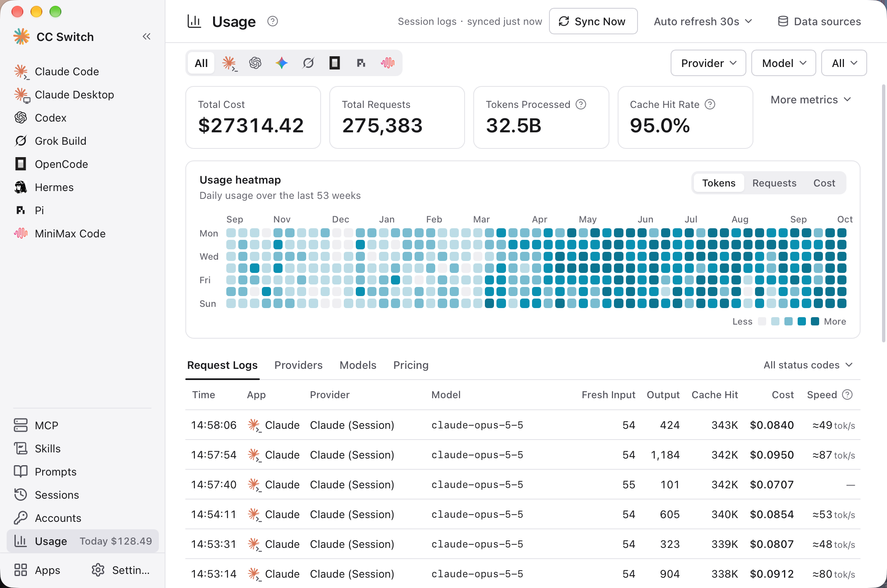Filter usage by OpenCode app icon
Screen dimensions: 887x588
point(335,63)
